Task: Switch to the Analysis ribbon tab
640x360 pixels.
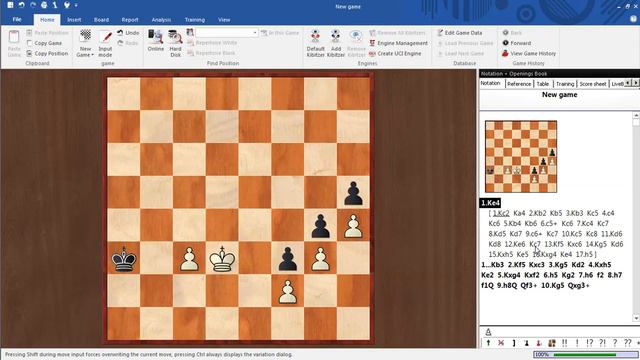Action: 161,20
